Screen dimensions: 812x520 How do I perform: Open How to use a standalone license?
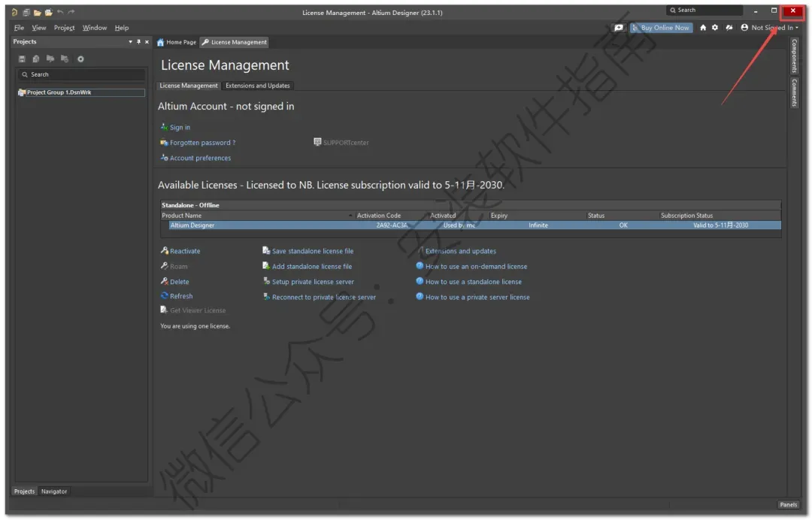pyautogui.click(x=474, y=282)
